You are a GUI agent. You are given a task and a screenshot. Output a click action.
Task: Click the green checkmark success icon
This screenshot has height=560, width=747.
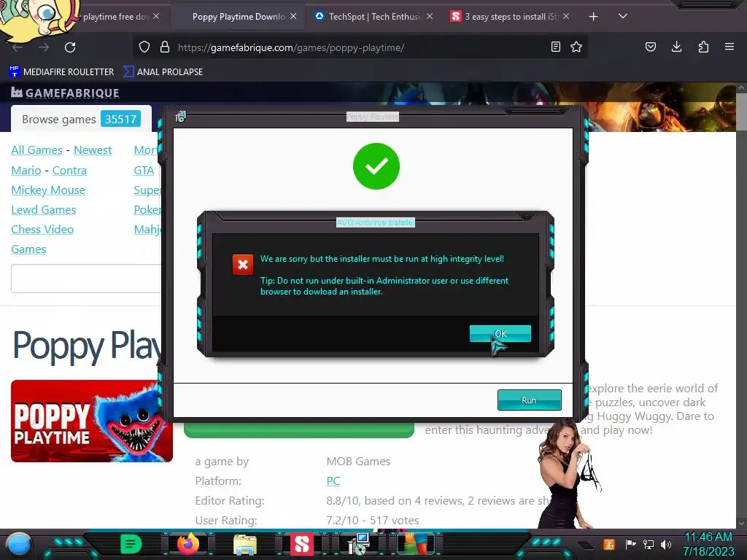click(x=376, y=166)
